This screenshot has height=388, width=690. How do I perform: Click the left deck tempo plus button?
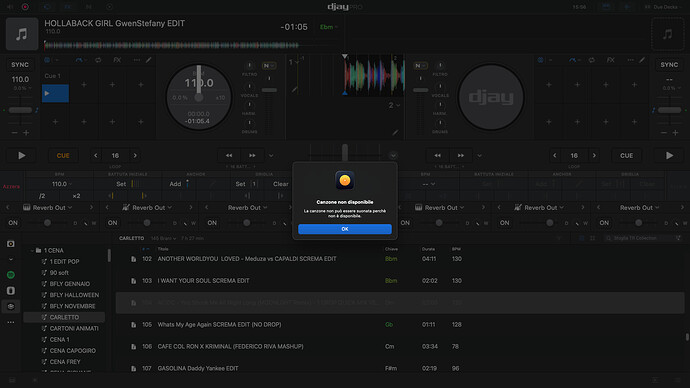(26, 132)
